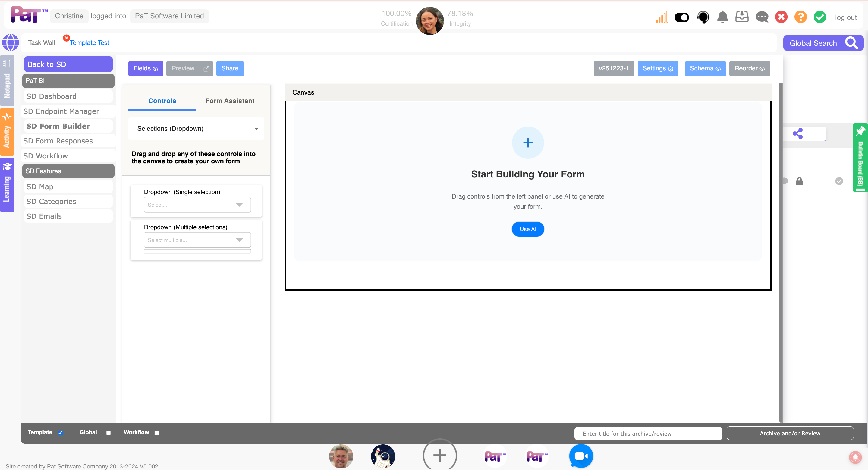The height and width of the screenshot is (470, 868).
Task: Open the blue Zoom video camera icon
Action: pyautogui.click(x=581, y=456)
